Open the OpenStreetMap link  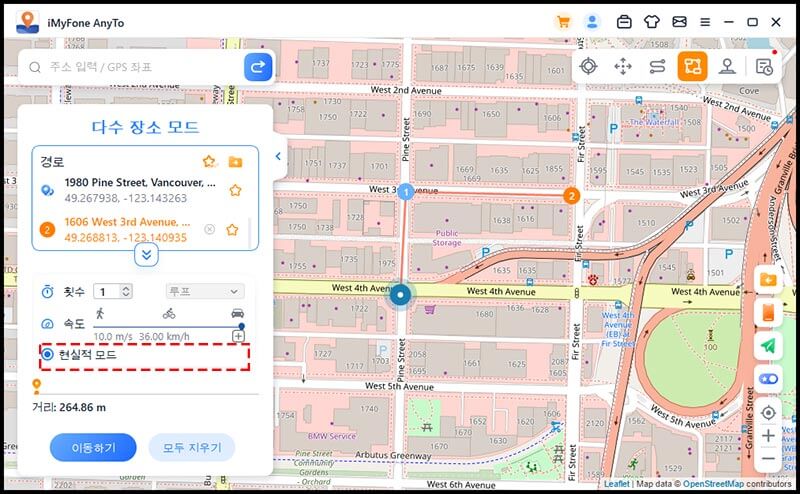pyautogui.click(x=713, y=483)
